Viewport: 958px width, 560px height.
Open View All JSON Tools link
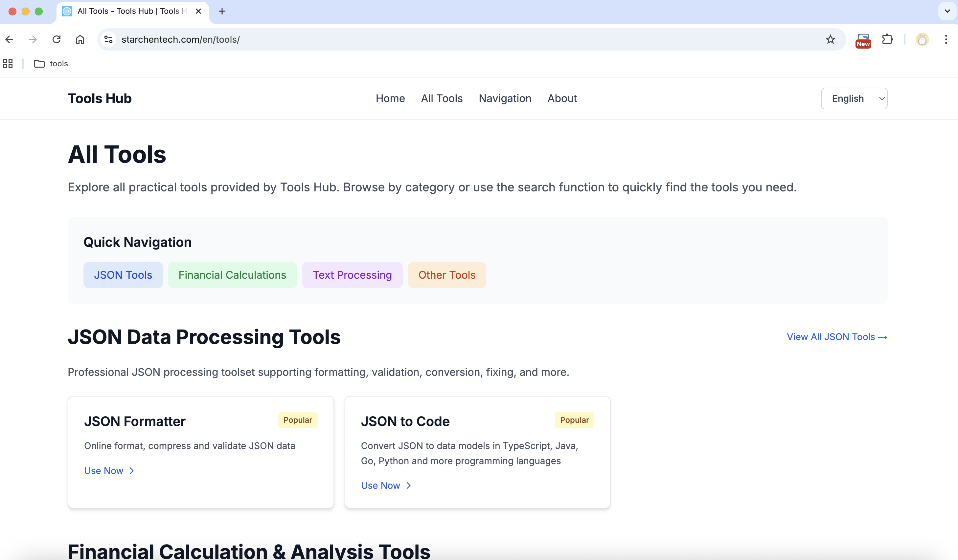[836, 336]
